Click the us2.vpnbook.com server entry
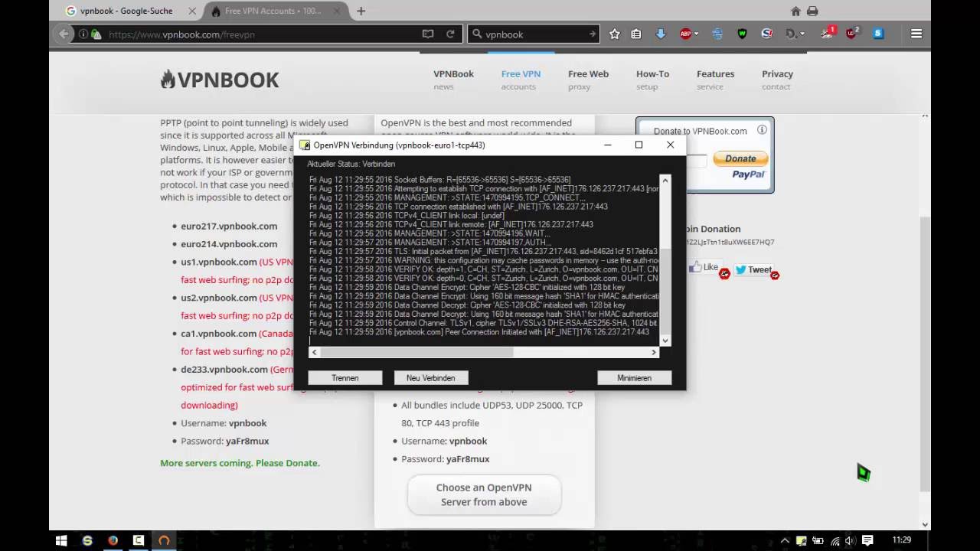Image resolution: width=980 pixels, height=551 pixels. pyautogui.click(x=219, y=298)
